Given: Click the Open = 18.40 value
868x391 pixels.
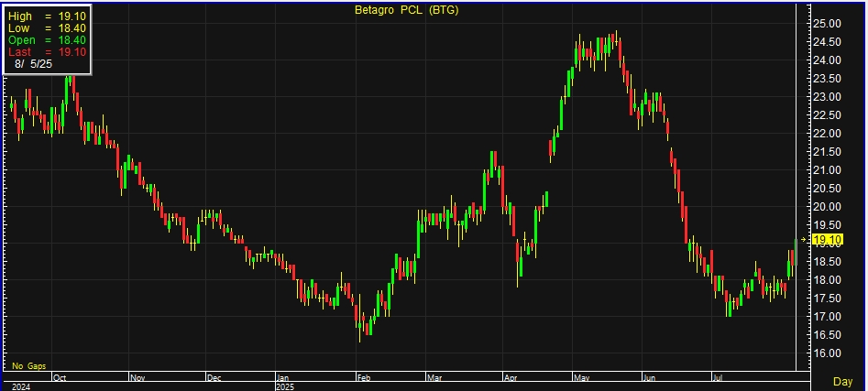Looking at the screenshot, I should (x=47, y=39).
